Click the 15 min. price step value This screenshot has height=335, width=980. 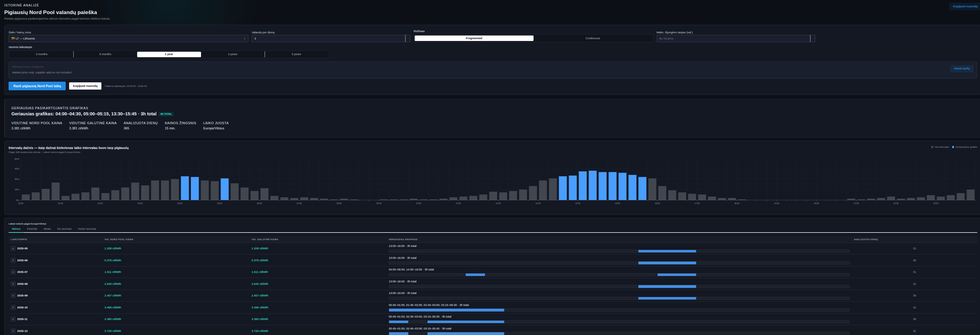pos(170,128)
